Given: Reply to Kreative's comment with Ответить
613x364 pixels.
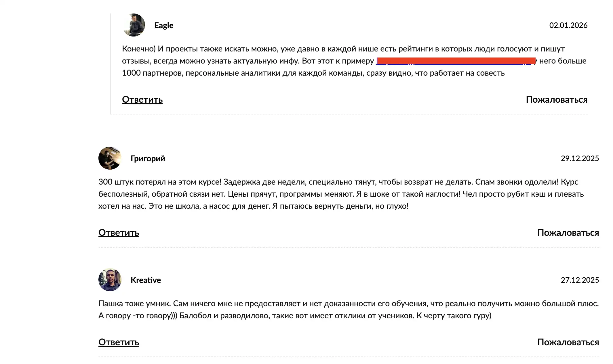Looking at the screenshot, I should (x=119, y=342).
